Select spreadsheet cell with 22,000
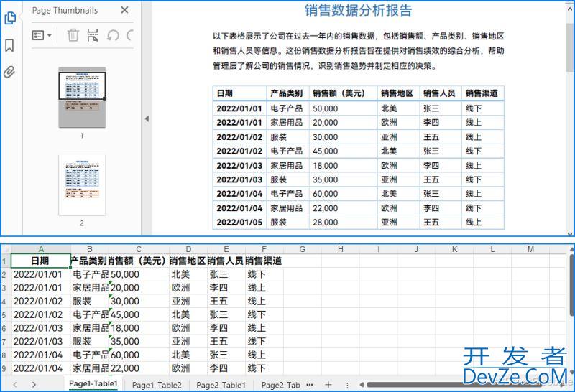Image resolution: width=575 pixels, height=392 pixels. 139,368
